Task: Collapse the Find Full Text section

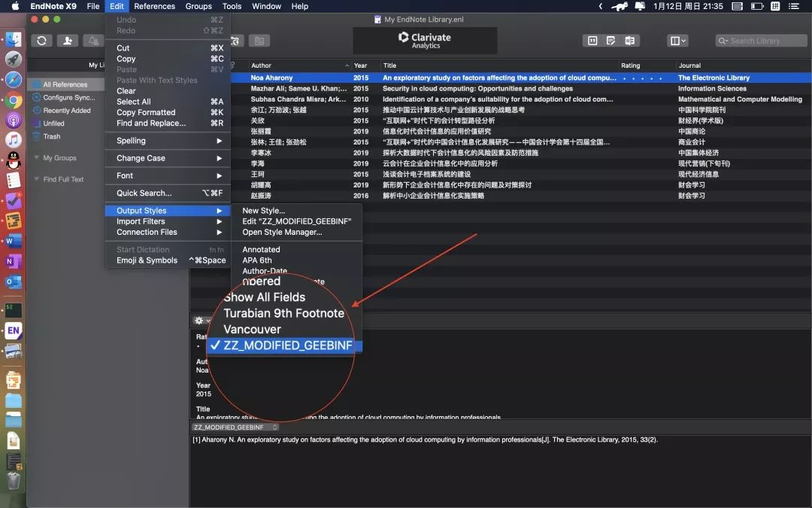Action: coord(36,179)
